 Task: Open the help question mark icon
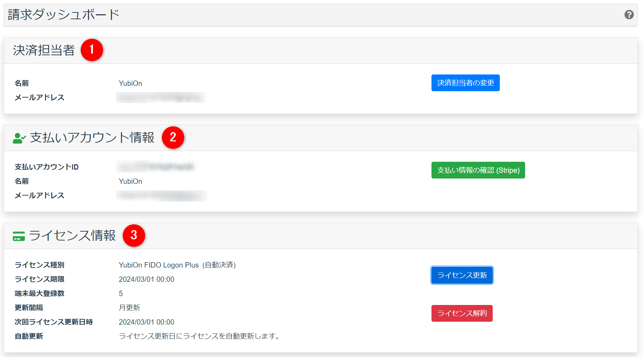point(629,15)
